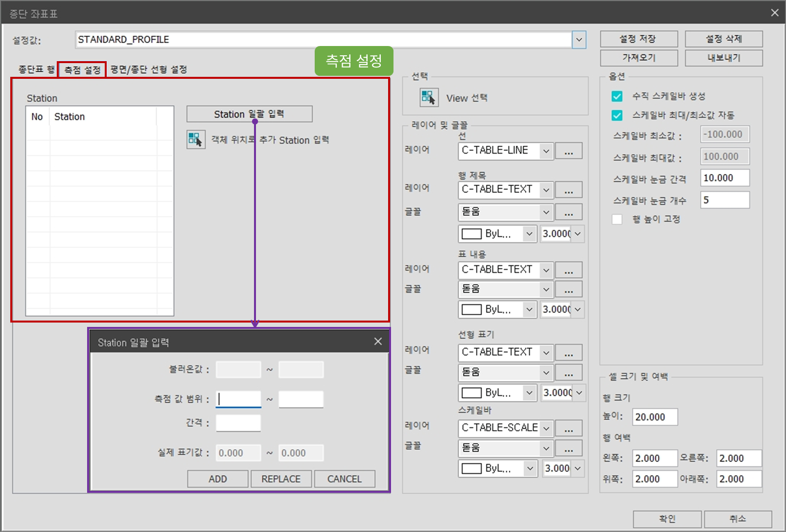Click the 왼쪽 margin field

click(655, 458)
